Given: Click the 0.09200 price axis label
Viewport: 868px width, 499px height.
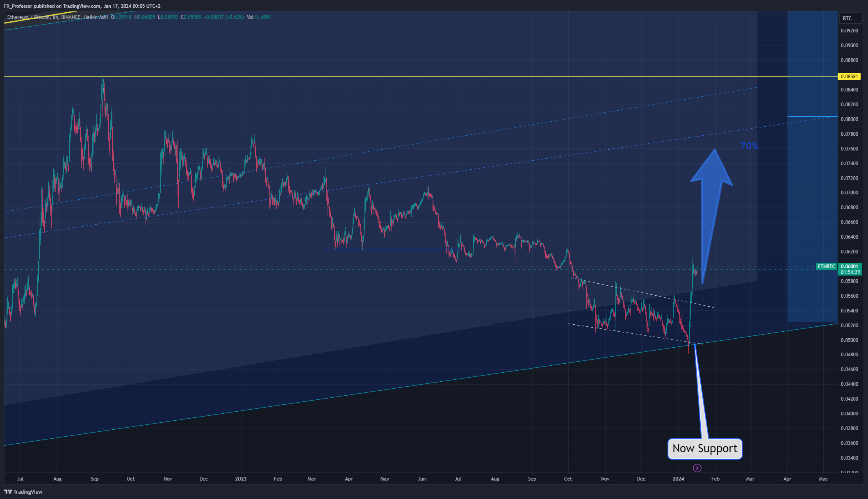Looking at the screenshot, I should tap(849, 31).
